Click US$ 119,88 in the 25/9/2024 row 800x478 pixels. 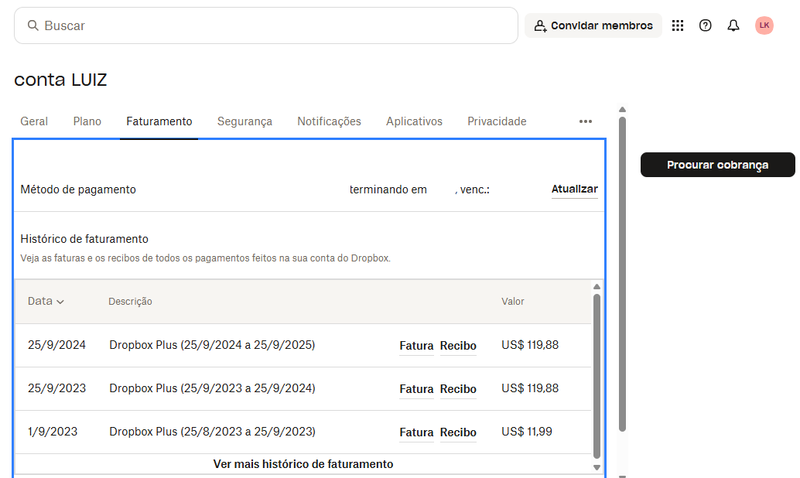[x=530, y=345]
